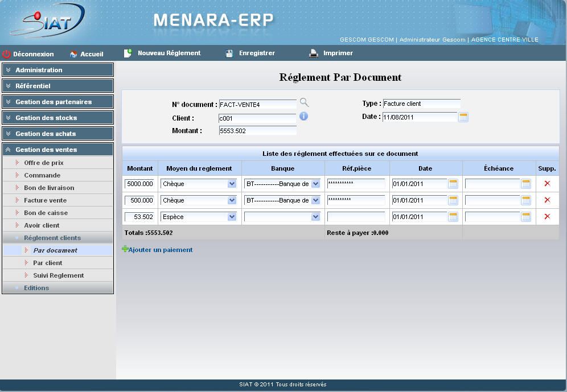The image size is (567, 392).
Task: Open Échéance calendar in 5000.000 row
Action: click(x=526, y=184)
